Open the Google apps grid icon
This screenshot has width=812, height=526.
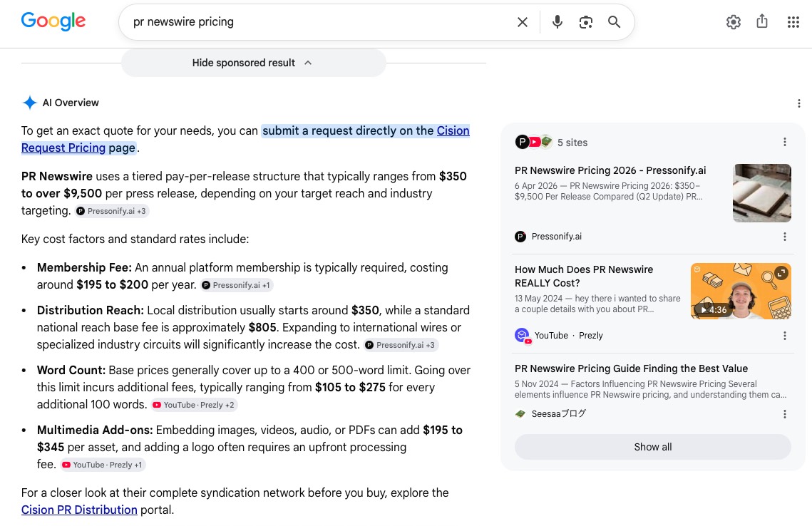tap(793, 22)
